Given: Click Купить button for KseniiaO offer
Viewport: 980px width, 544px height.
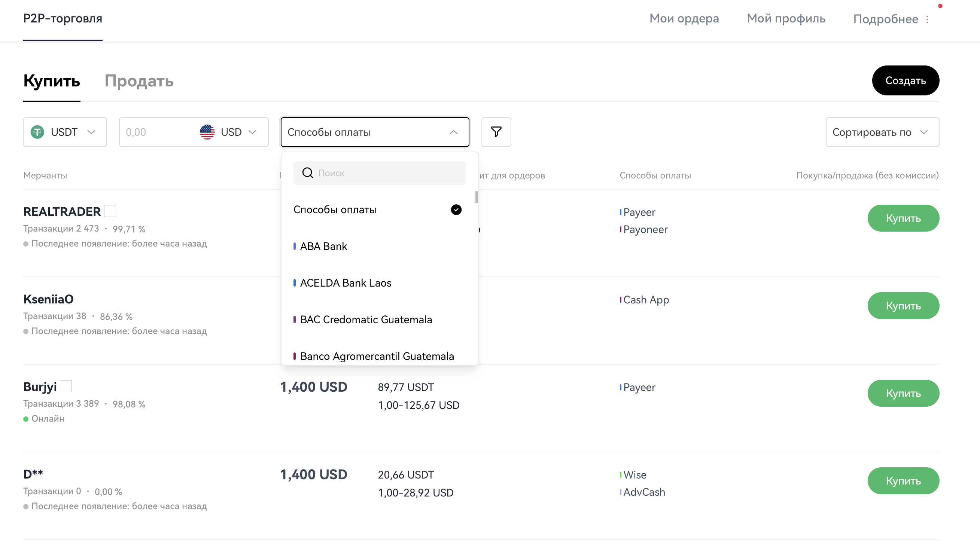Looking at the screenshot, I should click(x=903, y=306).
